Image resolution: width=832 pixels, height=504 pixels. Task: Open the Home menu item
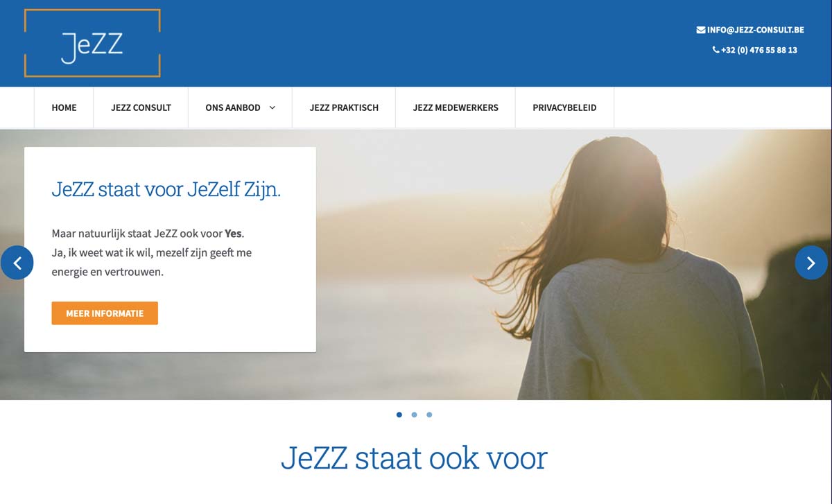pos(64,107)
